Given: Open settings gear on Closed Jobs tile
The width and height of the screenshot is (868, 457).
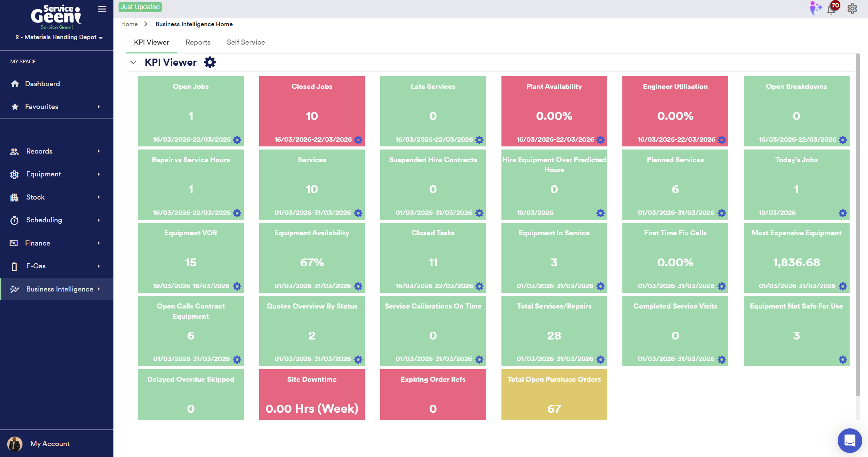Looking at the screenshot, I should click(358, 140).
